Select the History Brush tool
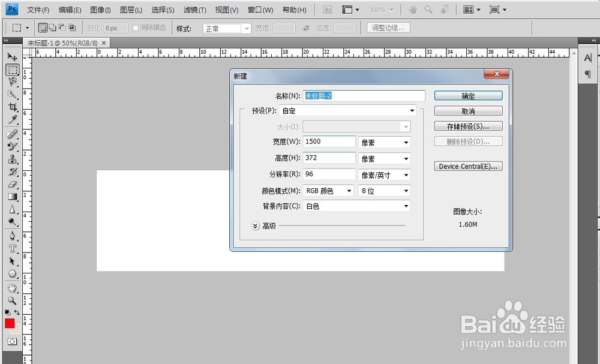 (12, 172)
